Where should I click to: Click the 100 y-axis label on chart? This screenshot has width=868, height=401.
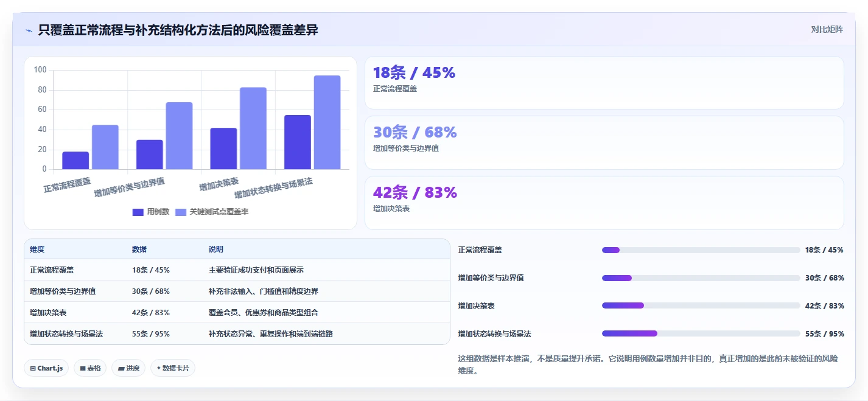(40, 70)
